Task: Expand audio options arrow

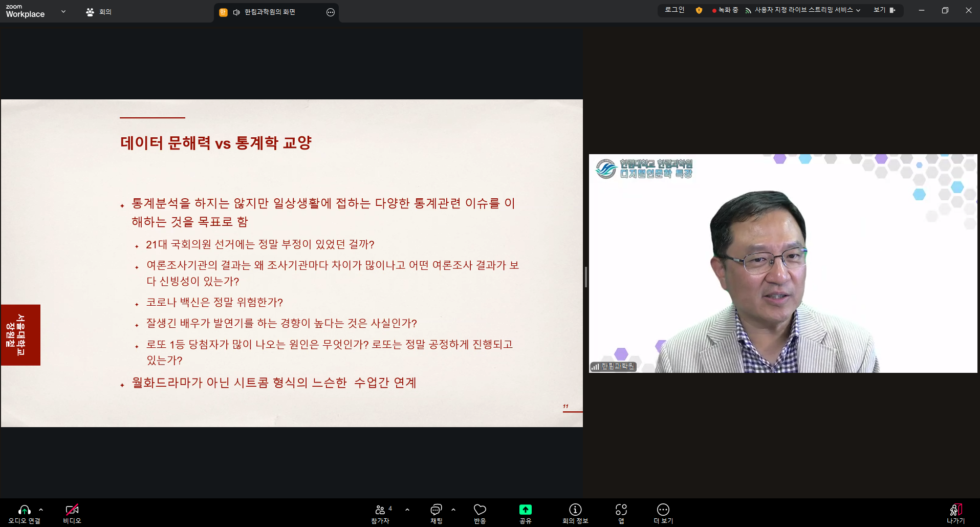Action: pos(41,510)
